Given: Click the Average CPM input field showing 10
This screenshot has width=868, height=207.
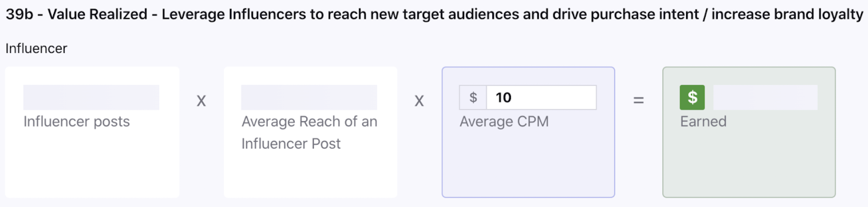Looking at the screenshot, I should pos(541,97).
